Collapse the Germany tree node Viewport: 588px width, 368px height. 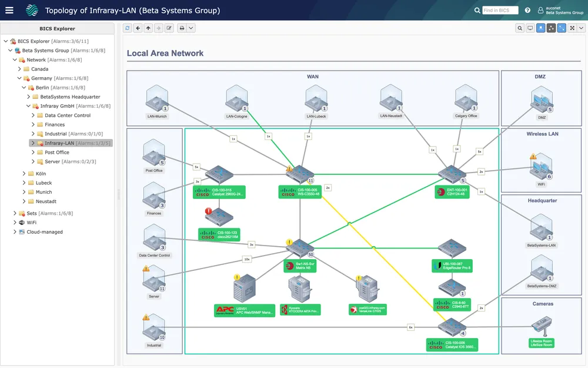click(18, 78)
